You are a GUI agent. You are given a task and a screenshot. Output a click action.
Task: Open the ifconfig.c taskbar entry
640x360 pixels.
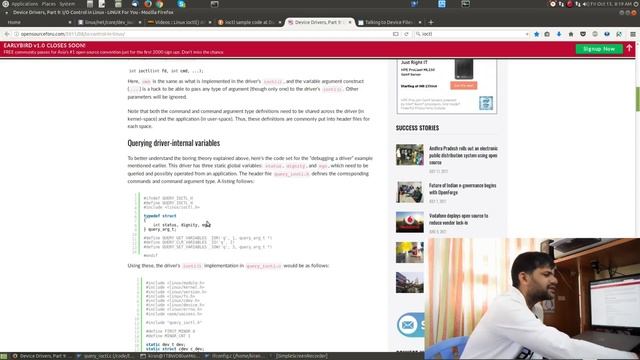pyautogui.click(x=236, y=356)
